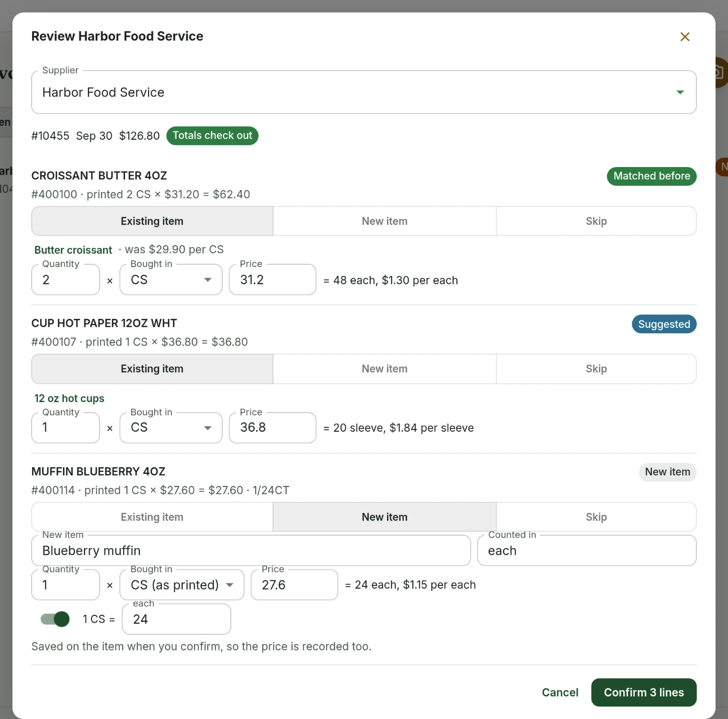Viewport: 728px width, 719px height.
Task: Click the Blueberry muffin price field
Action: click(x=295, y=585)
